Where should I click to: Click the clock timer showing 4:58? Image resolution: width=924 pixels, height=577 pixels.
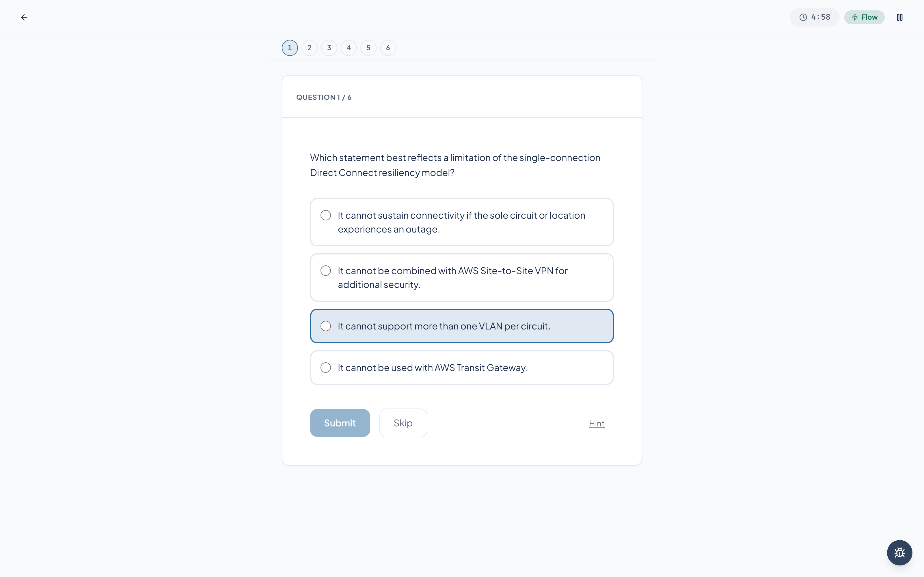point(814,17)
